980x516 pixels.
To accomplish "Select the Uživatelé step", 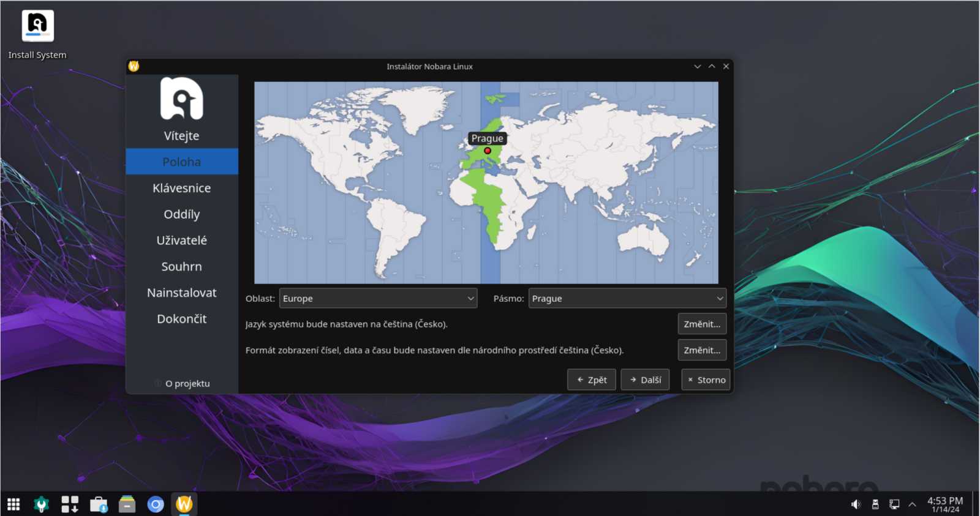I will tap(182, 241).
